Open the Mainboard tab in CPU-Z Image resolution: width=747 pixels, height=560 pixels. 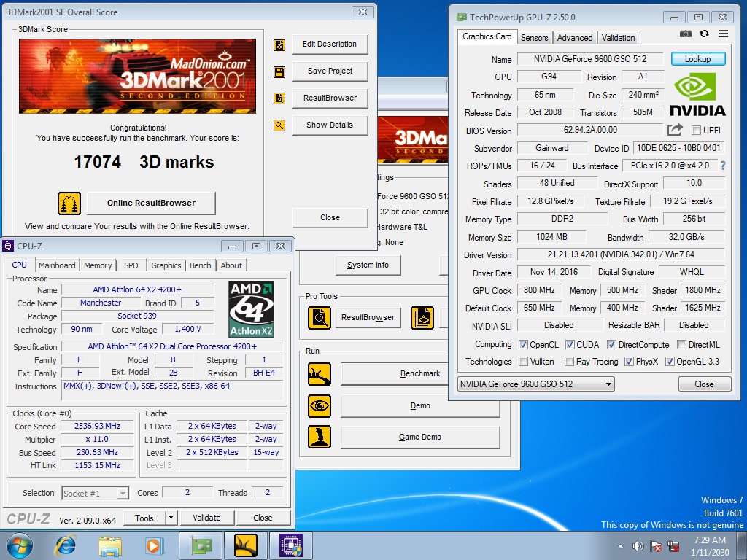(57, 265)
